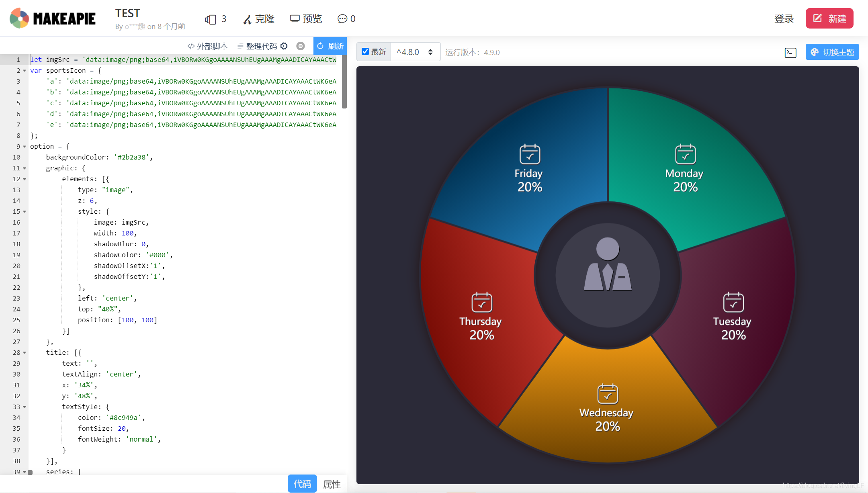This screenshot has height=493, width=868.
Task: Click the person avatar in pie center
Action: pos(608,264)
